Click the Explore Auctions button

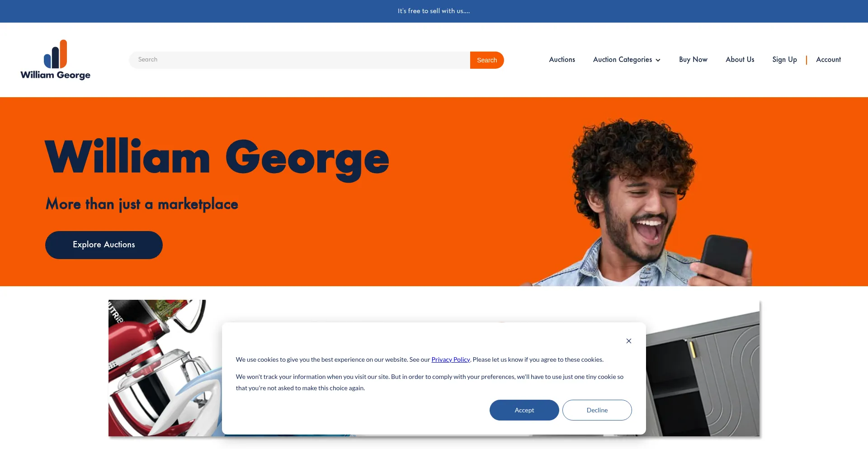point(104,245)
